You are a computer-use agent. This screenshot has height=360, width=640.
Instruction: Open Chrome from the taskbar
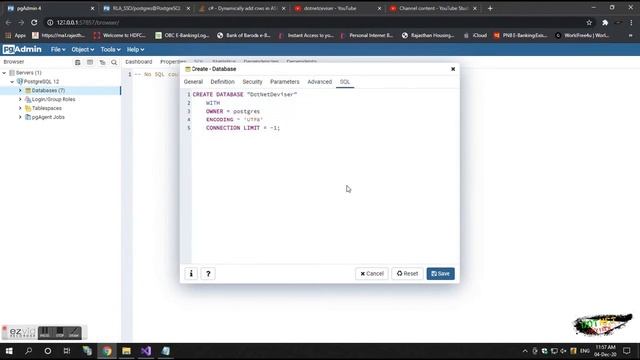[x=107, y=351]
